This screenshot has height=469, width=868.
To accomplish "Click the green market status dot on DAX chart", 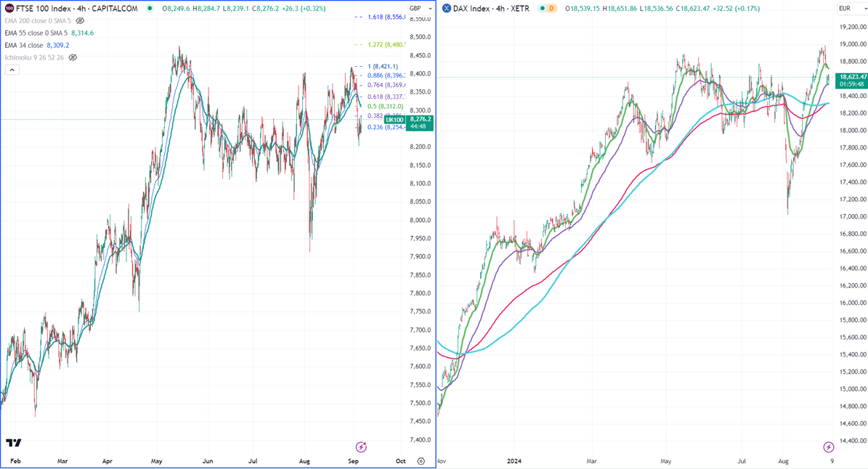I will (543, 8).
